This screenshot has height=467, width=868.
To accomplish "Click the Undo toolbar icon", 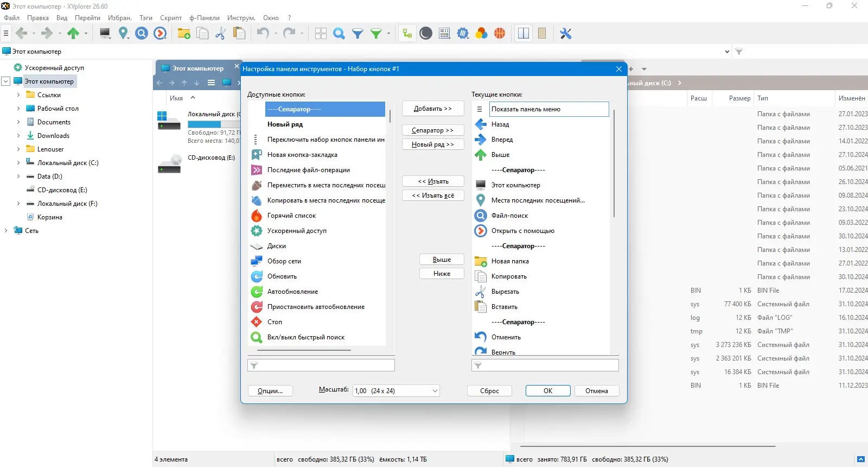I will click(263, 34).
